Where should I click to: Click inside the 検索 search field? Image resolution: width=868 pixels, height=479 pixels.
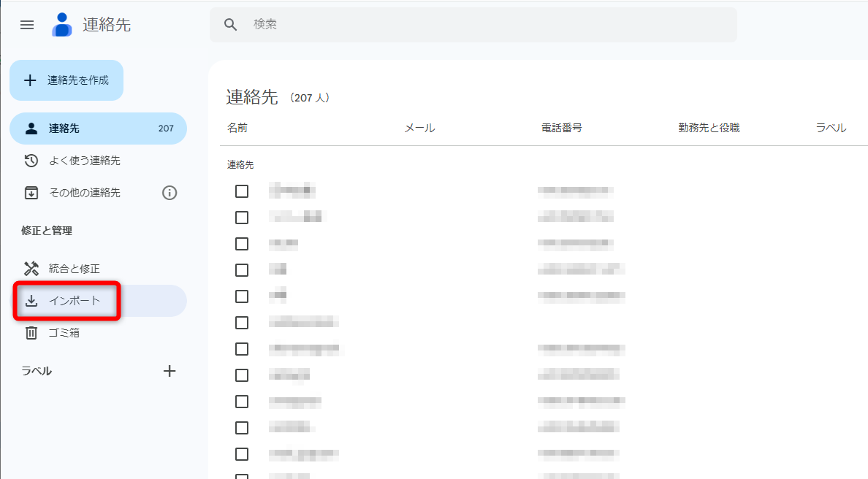click(438, 24)
